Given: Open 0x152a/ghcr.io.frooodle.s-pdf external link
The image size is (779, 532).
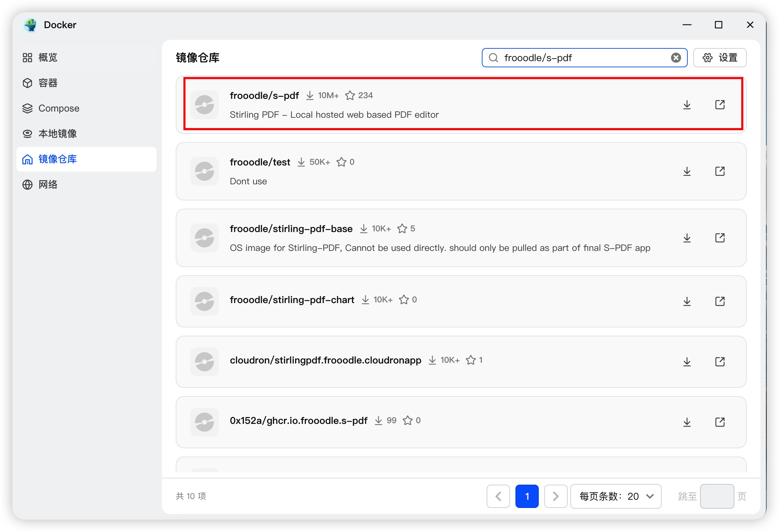Looking at the screenshot, I should point(720,423).
